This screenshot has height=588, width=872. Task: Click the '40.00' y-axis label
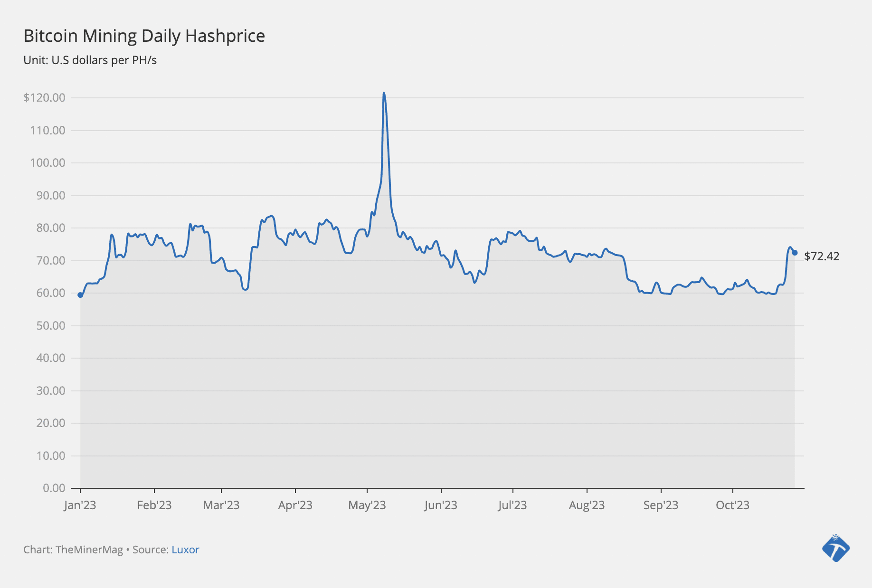tap(51, 358)
